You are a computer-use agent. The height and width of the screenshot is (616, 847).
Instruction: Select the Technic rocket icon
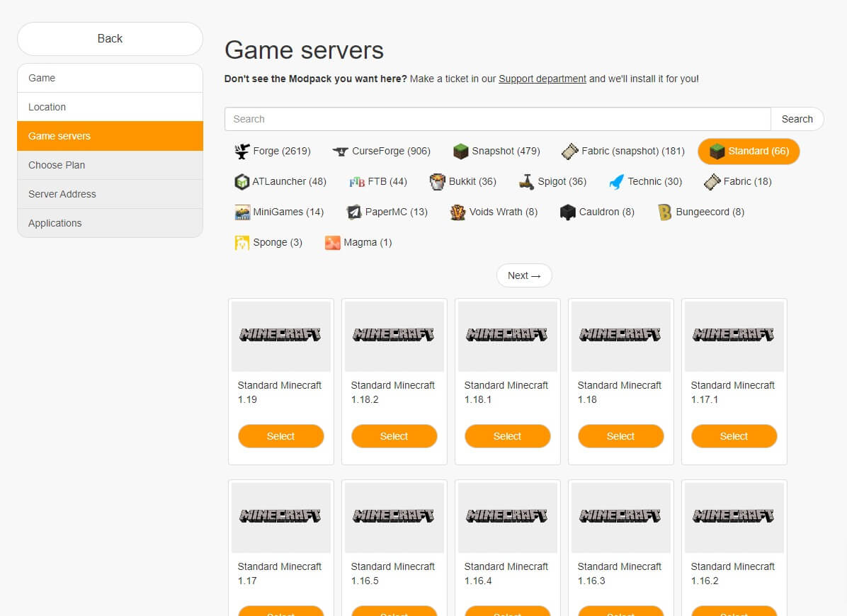coord(616,182)
